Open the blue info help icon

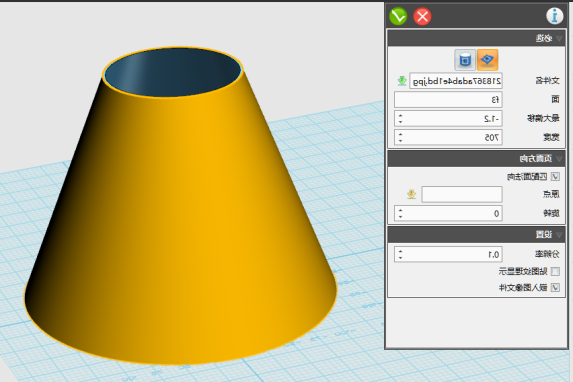tap(554, 16)
